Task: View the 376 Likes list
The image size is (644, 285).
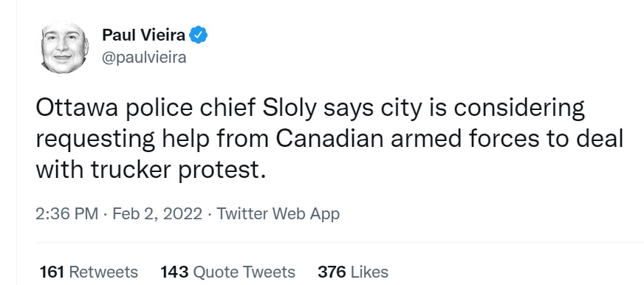Action: pos(353,272)
